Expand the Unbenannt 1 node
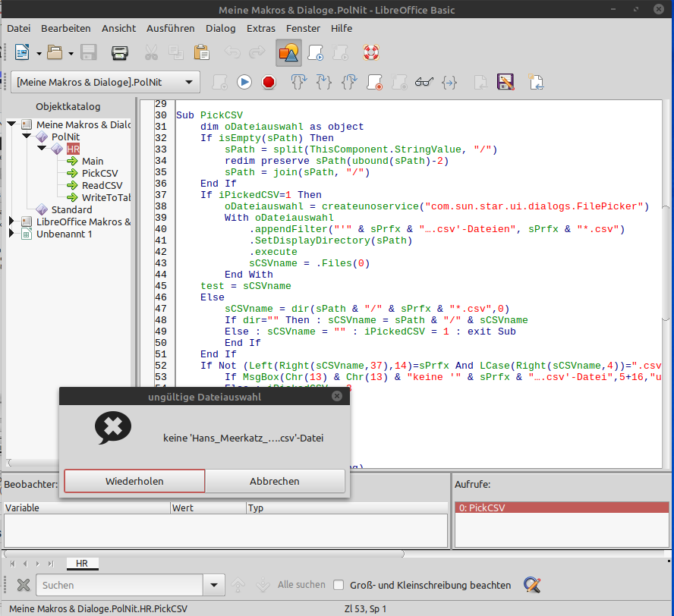Screen dimensions: 674x616 tap(11, 233)
